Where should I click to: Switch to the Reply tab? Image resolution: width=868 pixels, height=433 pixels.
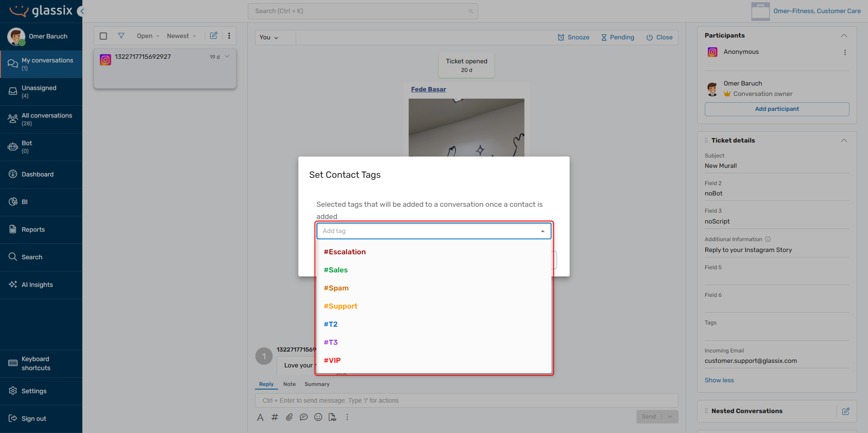pyautogui.click(x=266, y=385)
